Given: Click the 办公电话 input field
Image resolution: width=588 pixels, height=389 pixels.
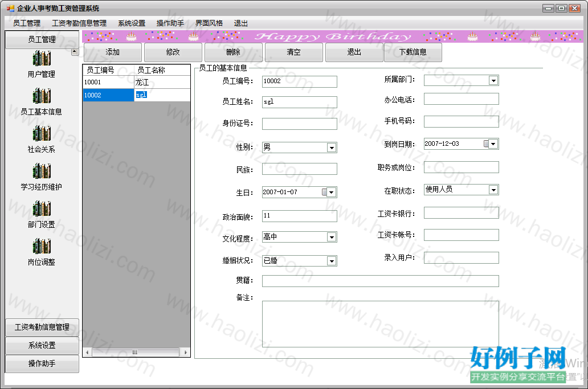Looking at the screenshot, I should 462,99.
